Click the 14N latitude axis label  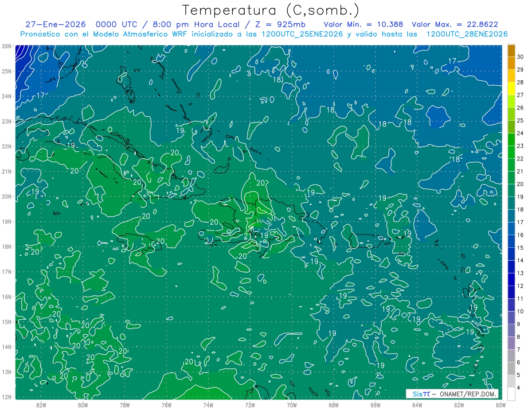pyautogui.click(x=7, y=347)
